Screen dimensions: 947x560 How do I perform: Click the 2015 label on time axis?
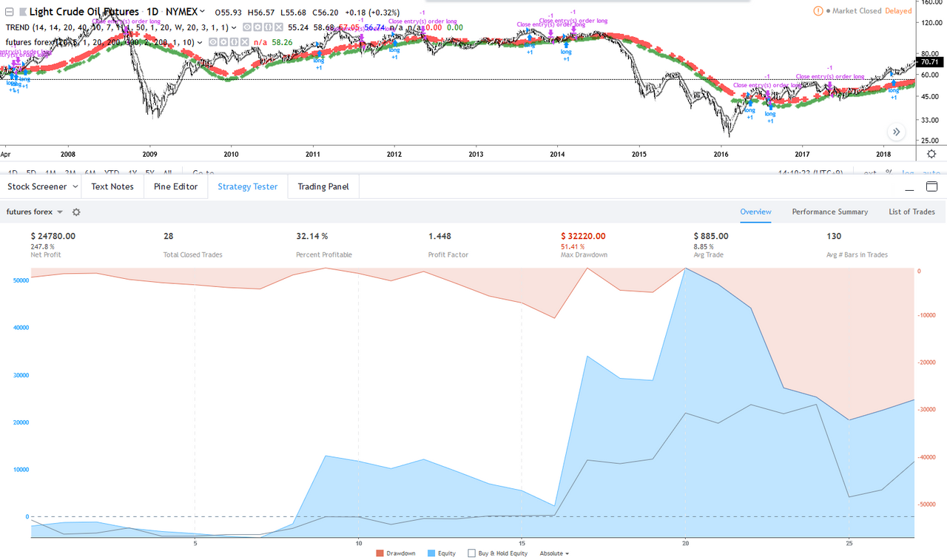[639, 155]
